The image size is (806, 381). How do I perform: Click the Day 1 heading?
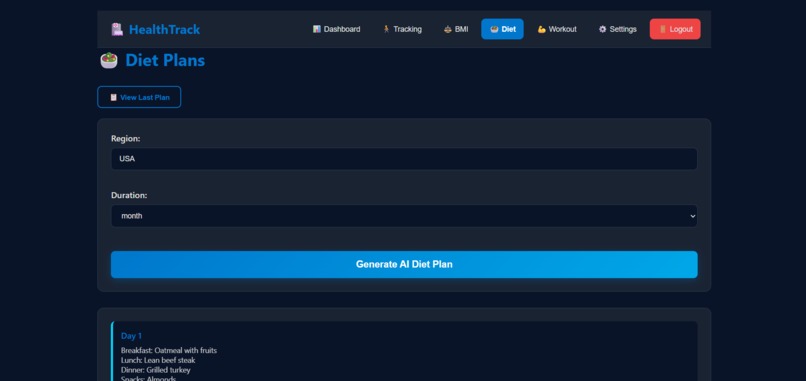pos(132,336)
